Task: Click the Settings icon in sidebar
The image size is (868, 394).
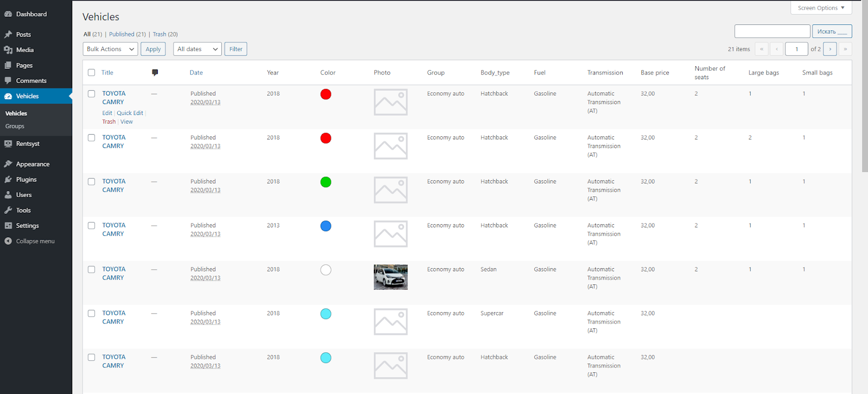Action: (8, 226)
